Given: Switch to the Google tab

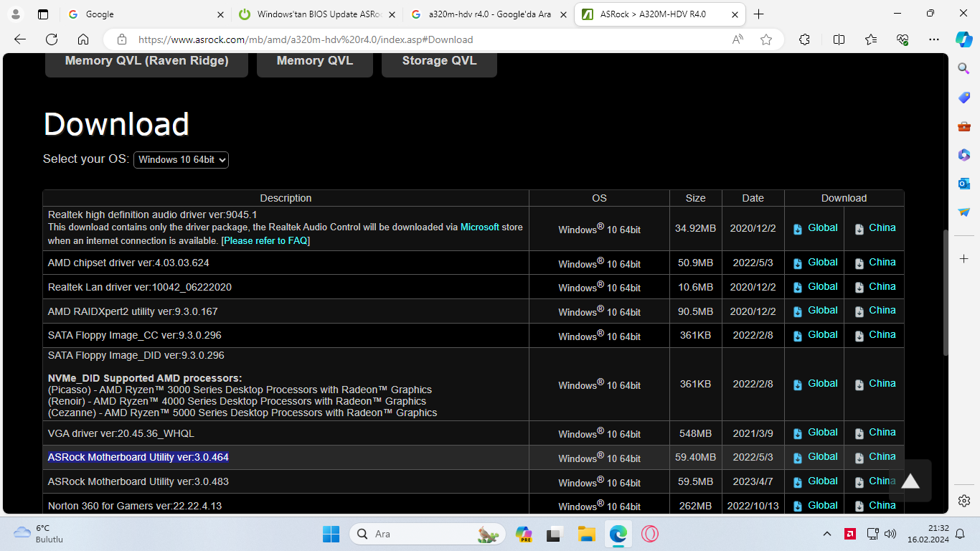Looking at the screenshot, I should (x=146, y=14).
